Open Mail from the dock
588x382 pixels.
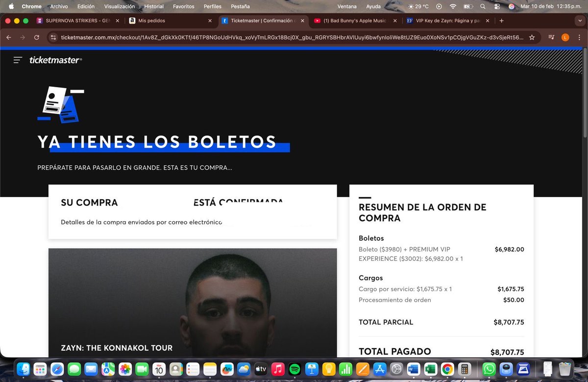coord(91,369)
